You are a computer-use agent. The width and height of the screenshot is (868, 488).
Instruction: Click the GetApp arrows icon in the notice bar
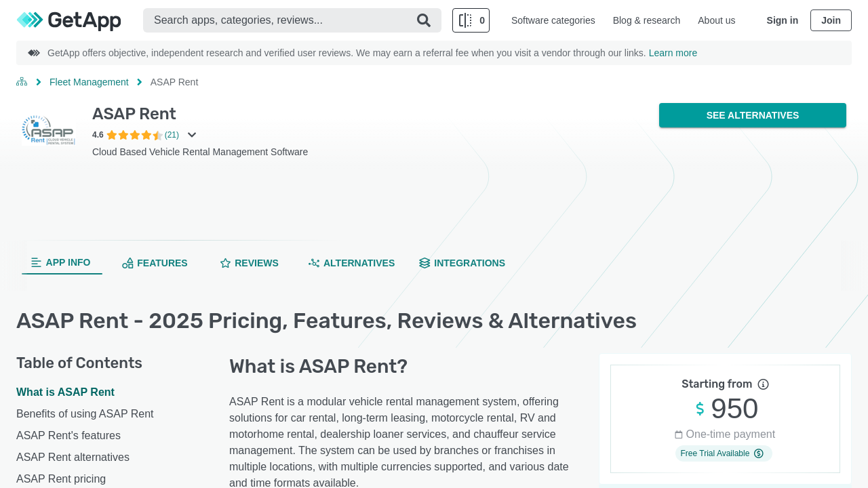[x=34, y=53]
